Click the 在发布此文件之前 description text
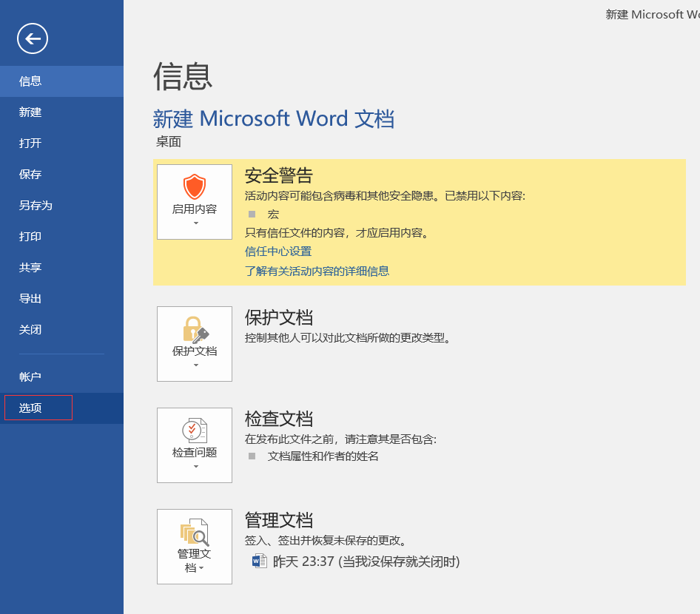The width and height of the screenshot is (700, 614). tap(340, 439)
